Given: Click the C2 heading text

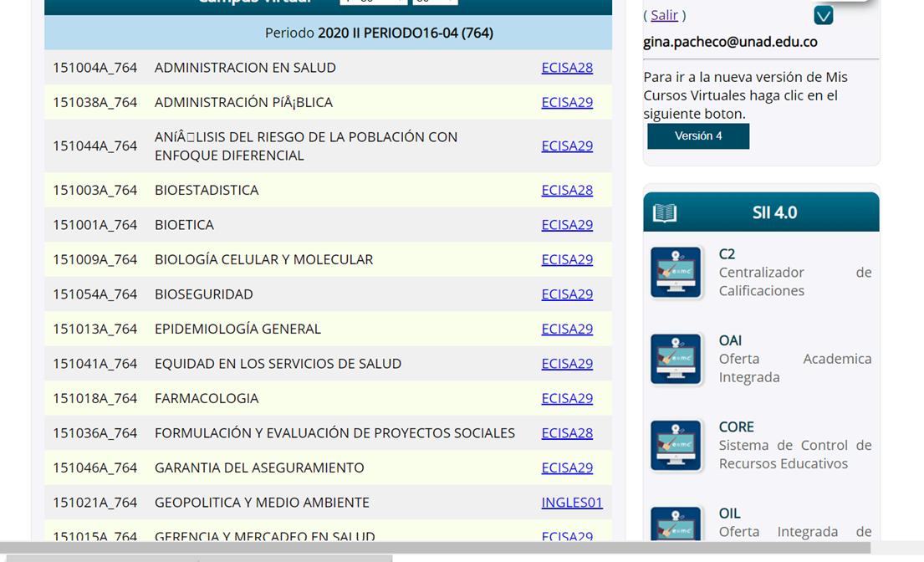Looking at the screenshot, I should (x=727, y=254).
